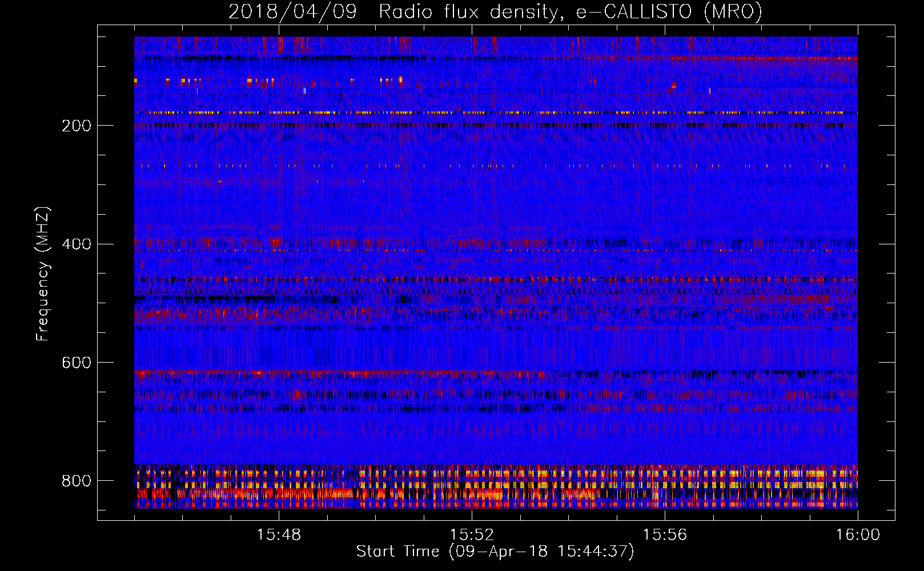Click the vertical Frequency (MHZ) axis title
The image size is (924, 571).
(x=43, y=274)
